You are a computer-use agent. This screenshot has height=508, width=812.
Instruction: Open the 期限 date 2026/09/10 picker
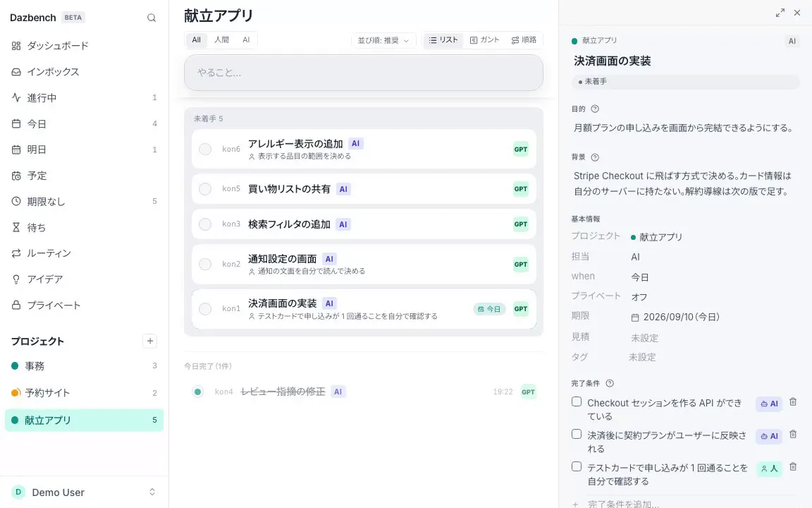[675, 317]
